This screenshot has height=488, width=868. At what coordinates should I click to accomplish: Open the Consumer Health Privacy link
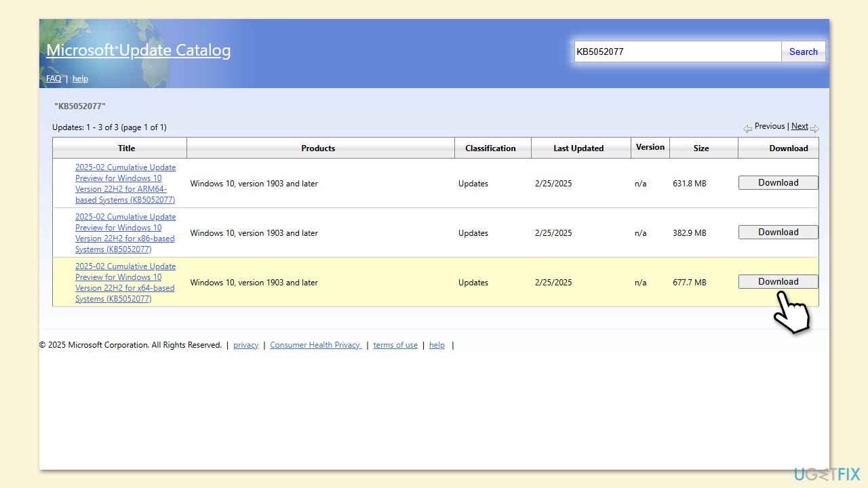tap(315, 345)
